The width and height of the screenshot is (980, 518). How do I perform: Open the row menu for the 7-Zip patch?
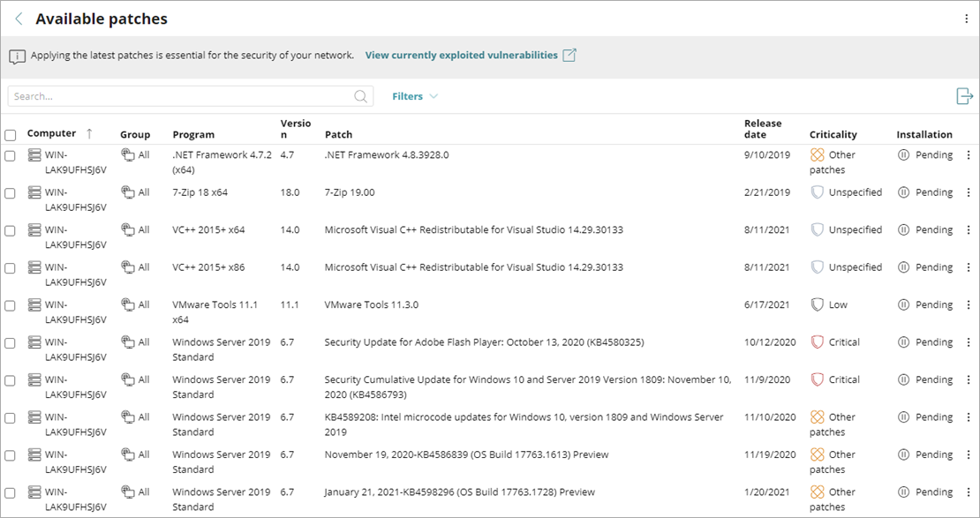(969, 191)
